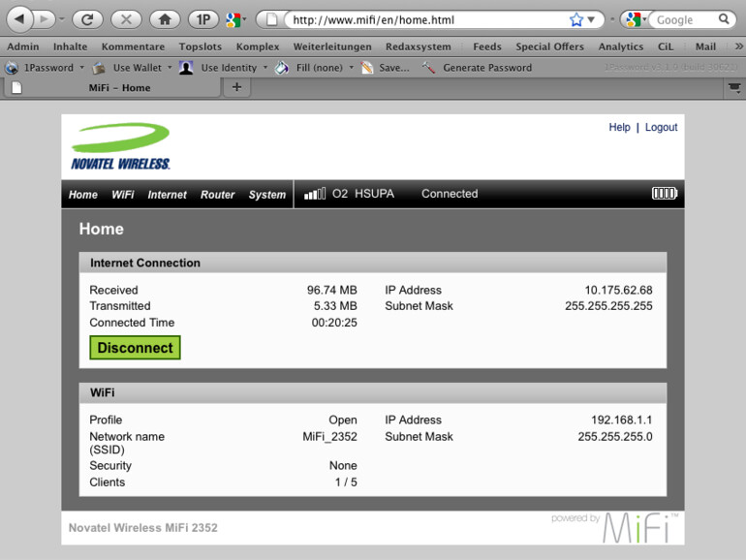Open the Mail bookmark
746x560 pixels.
coord(705,47)
